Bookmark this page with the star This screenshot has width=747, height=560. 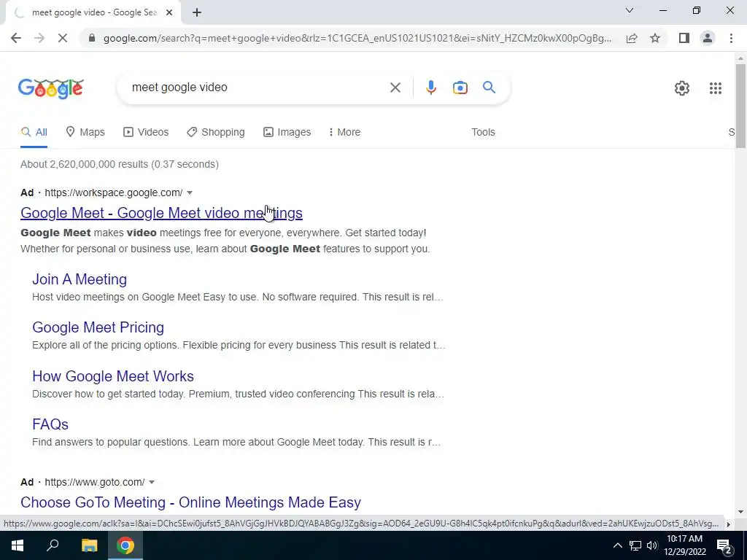[x=655, y=38]
